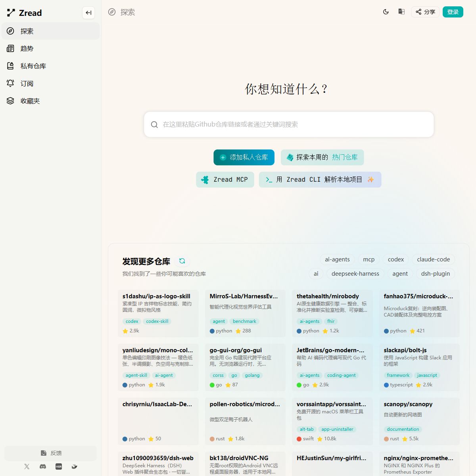Open MirroS-Lab/HarnessEv... repository card
Screen dimensions: 476x476
pos(245,313)
